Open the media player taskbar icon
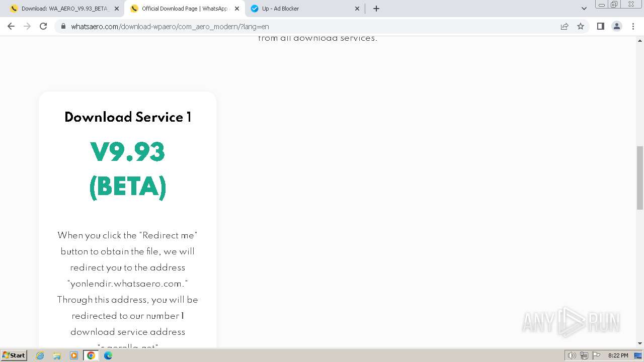The image size is (644, 362). pos(74,355)
